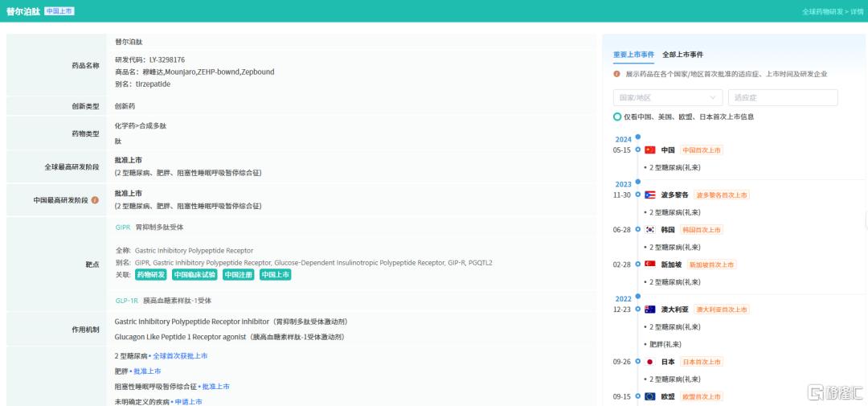This screenshot has width=868, height=406.
Task: Open the GLP-1R target link
Action: click(126, 301)
